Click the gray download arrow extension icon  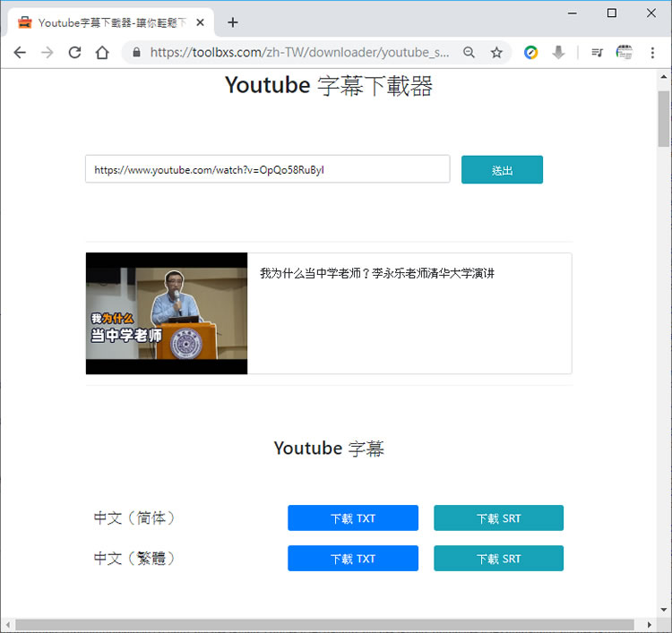click(558, 52)
